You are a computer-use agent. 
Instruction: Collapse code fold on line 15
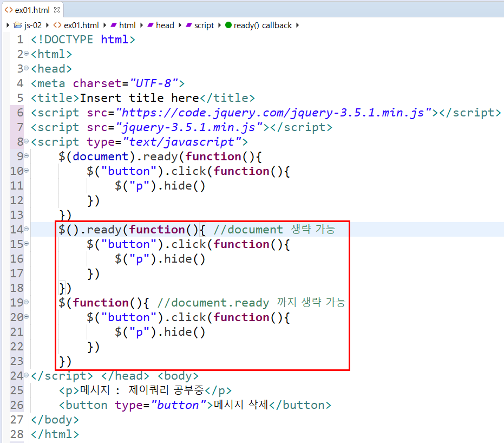(27, 243)
